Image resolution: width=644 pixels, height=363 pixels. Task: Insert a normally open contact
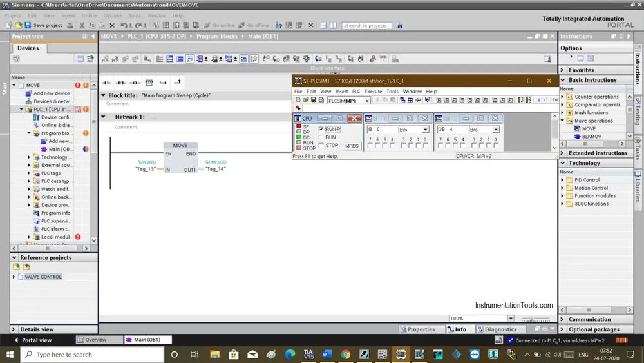[x=106, y=83]
